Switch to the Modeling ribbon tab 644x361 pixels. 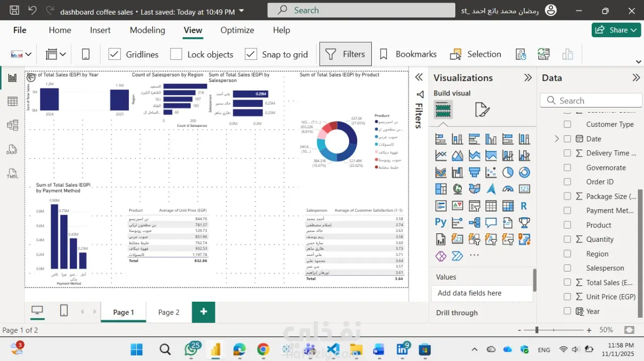(x=147, y=30)
